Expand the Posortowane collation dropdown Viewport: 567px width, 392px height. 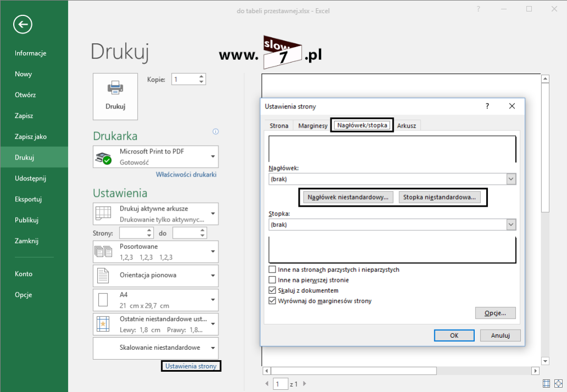(213, 252)
